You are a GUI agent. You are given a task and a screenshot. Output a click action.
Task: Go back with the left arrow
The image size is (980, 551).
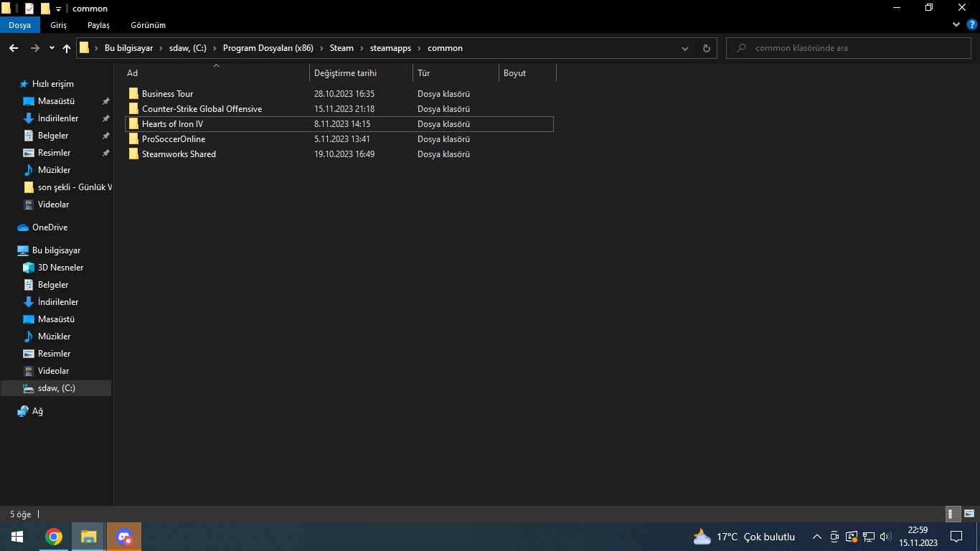click(14, 48)
